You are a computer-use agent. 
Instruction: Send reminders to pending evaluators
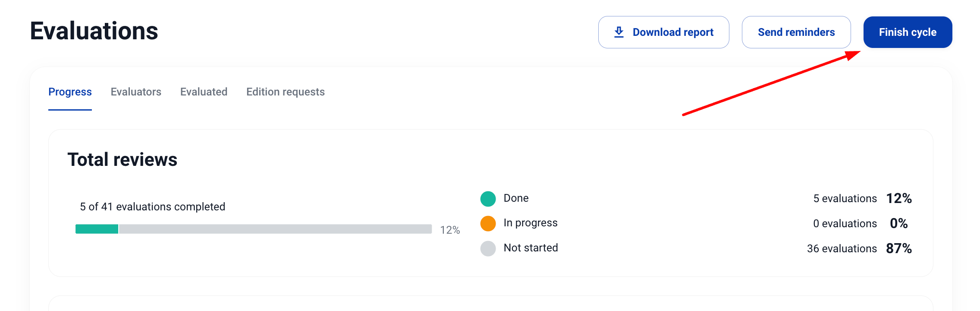point(796,32)
